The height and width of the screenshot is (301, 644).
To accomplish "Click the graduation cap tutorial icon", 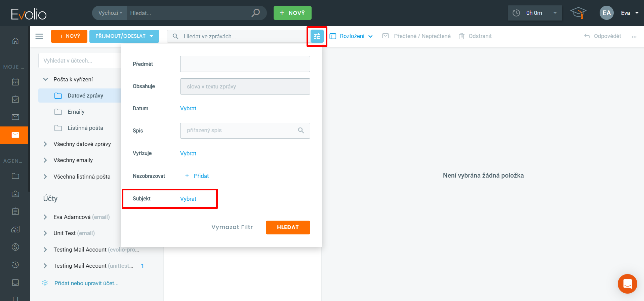I will pos(578,13).
